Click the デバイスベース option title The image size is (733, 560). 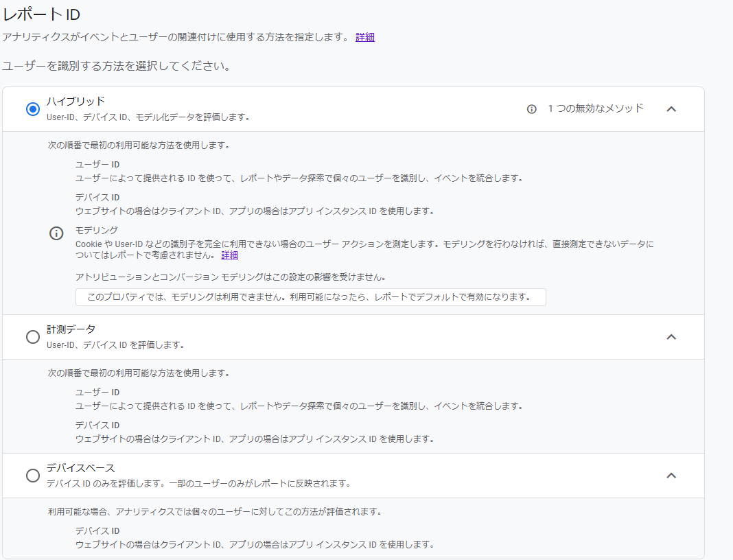[80, 468]
